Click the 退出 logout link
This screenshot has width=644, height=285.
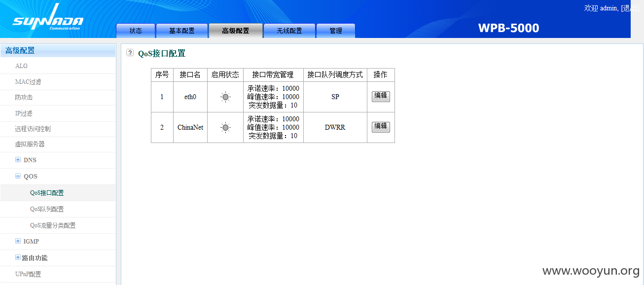pyautogui.click(x=631, y=8)
